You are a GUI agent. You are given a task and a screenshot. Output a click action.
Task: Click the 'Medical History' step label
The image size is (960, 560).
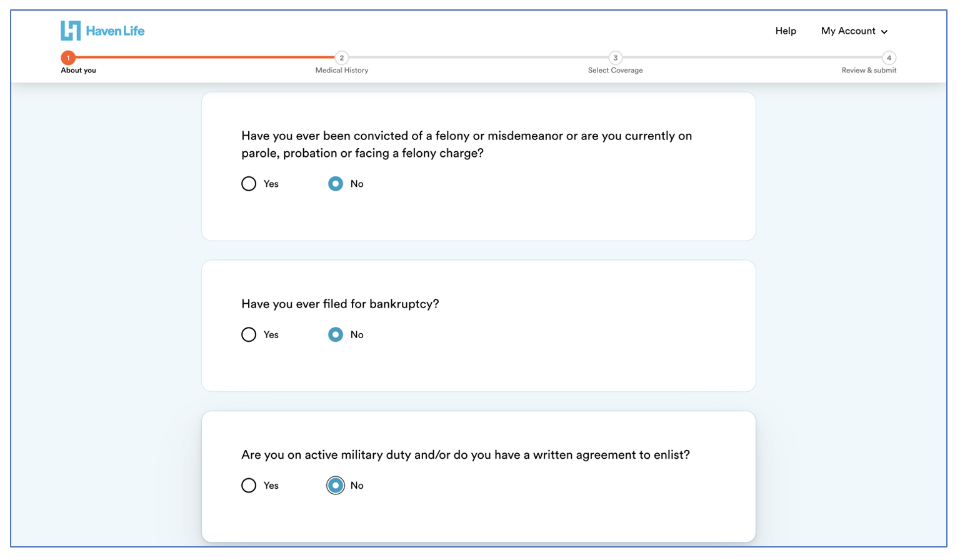tap(342, 70)
